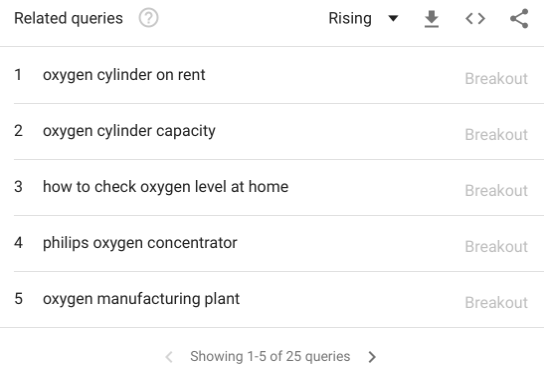Expand the Rising dropdown arrow
This screenshot has width=544, height=376.
[393, 18]
